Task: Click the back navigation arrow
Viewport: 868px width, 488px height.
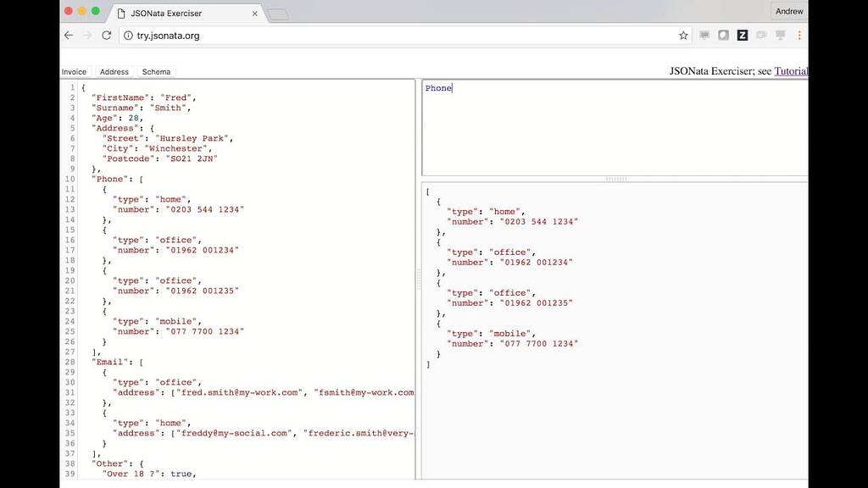Action: point(68,36)
